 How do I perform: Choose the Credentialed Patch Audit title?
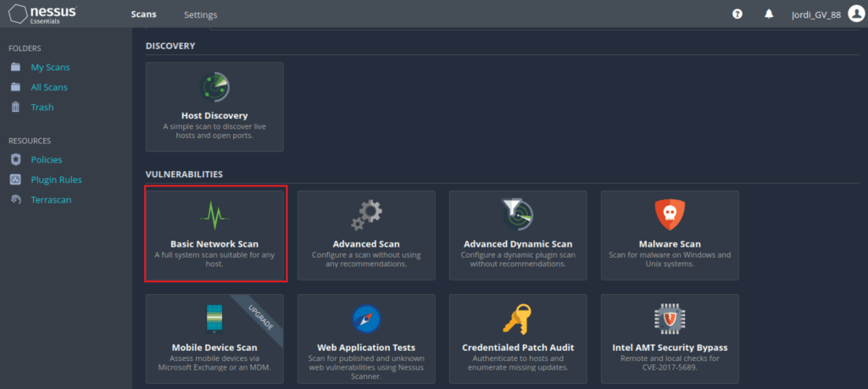tap(518, 347)
